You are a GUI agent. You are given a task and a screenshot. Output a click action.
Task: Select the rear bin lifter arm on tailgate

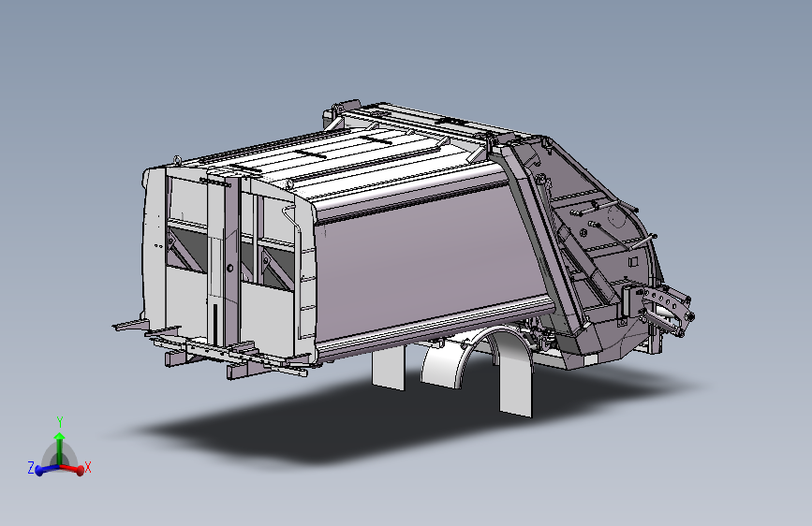(x=667, y=309)
